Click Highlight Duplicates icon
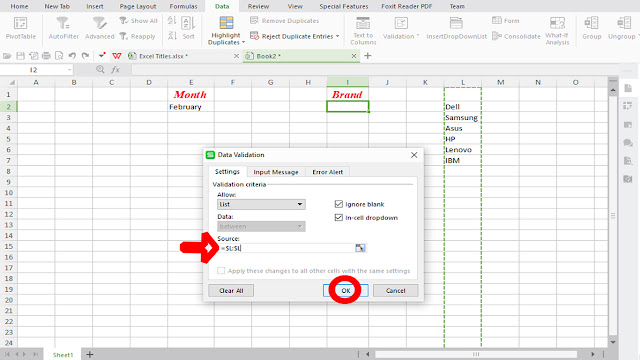This screenshot has width=640, height=360. click(226, 23)
